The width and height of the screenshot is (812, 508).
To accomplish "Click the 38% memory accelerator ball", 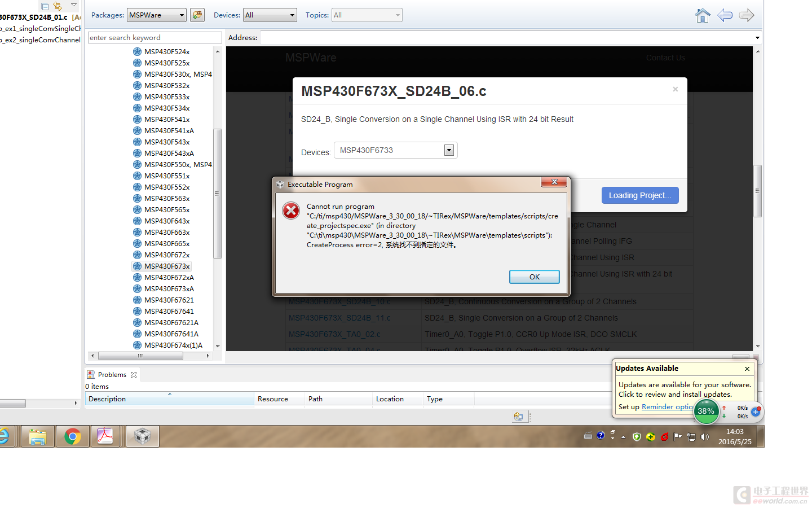I will [706, 411].
